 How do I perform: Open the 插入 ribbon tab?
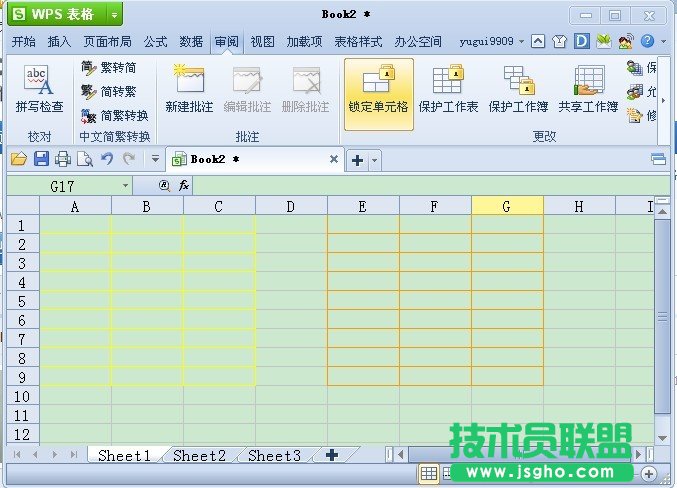(59, 41)
